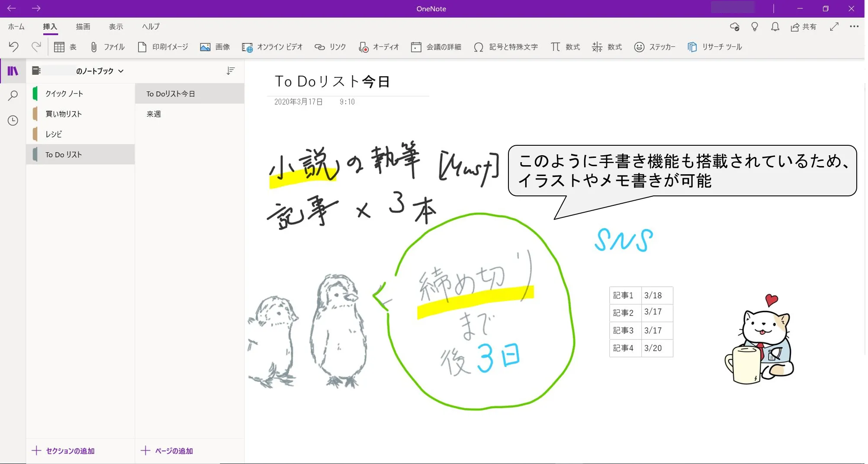868x464 pixels.
Task: Toggle the navigation pane library icon
Action: 13,71
